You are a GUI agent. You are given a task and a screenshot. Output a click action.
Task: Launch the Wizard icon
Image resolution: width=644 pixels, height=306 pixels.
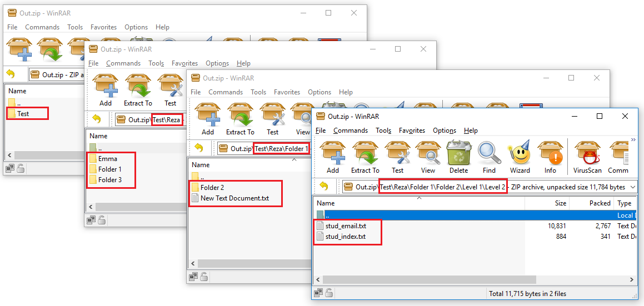(x=520, y=157)
